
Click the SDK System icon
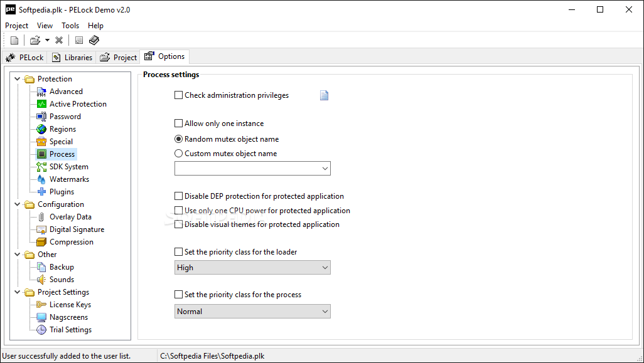click(x=41, y=167)
